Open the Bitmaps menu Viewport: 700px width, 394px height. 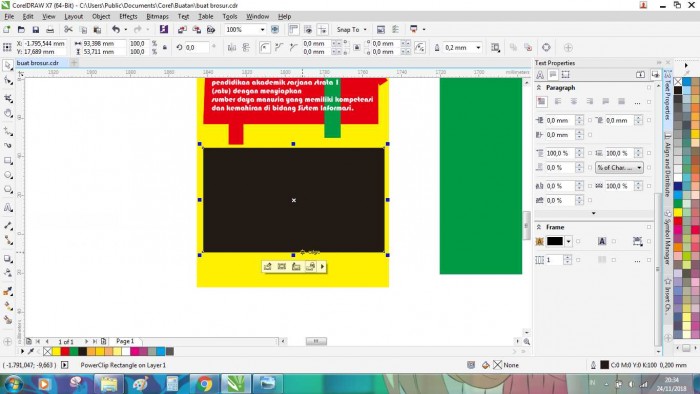click(x=157, y=17)
